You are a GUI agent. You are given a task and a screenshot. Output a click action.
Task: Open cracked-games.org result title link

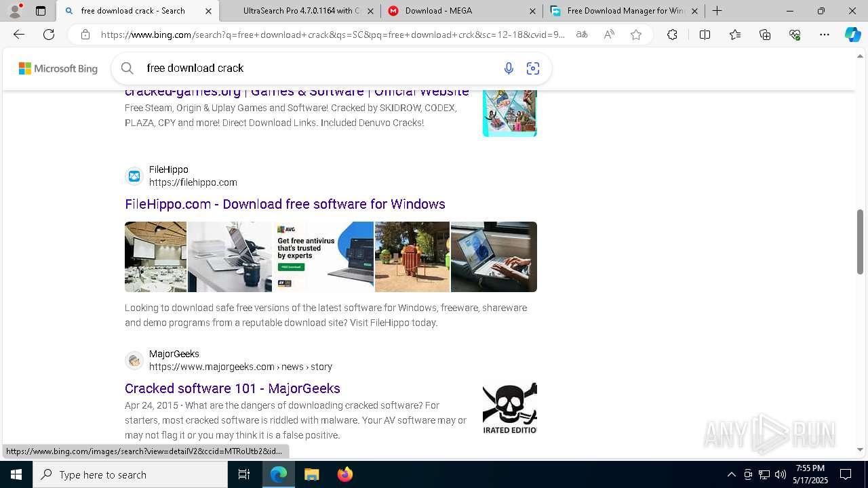pos(297,91)
